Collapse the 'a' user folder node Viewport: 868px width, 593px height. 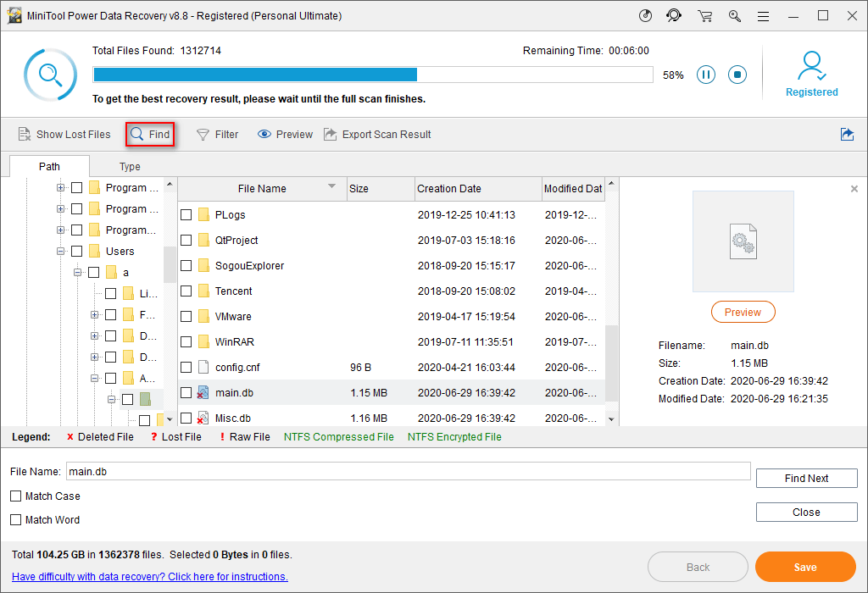click(x=77, y=272)
